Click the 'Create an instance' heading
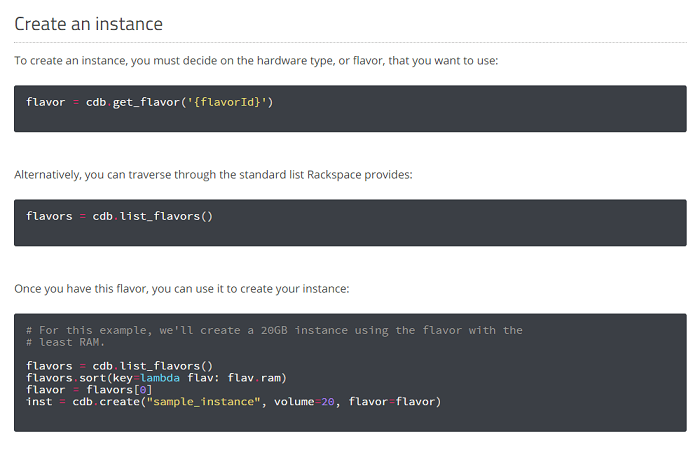 click(x=88, y=24)
